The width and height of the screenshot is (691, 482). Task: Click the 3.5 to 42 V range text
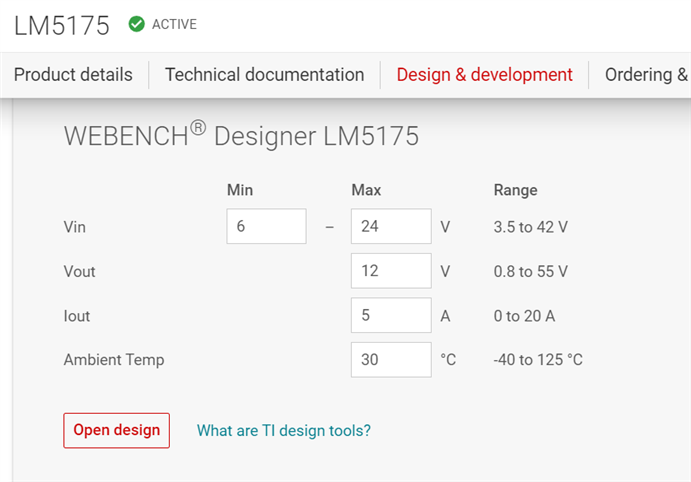tap(530, 227)
